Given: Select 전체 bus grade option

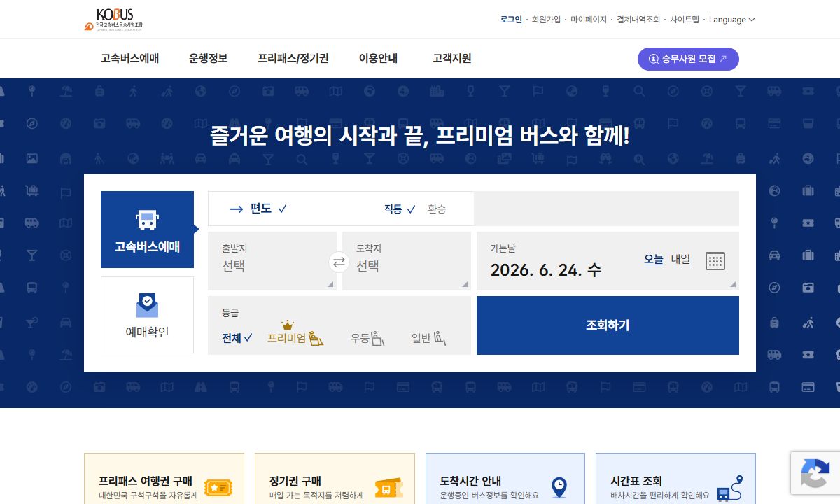Looking at the screenshot, I should pyautogui.click(x=237, y=338).
